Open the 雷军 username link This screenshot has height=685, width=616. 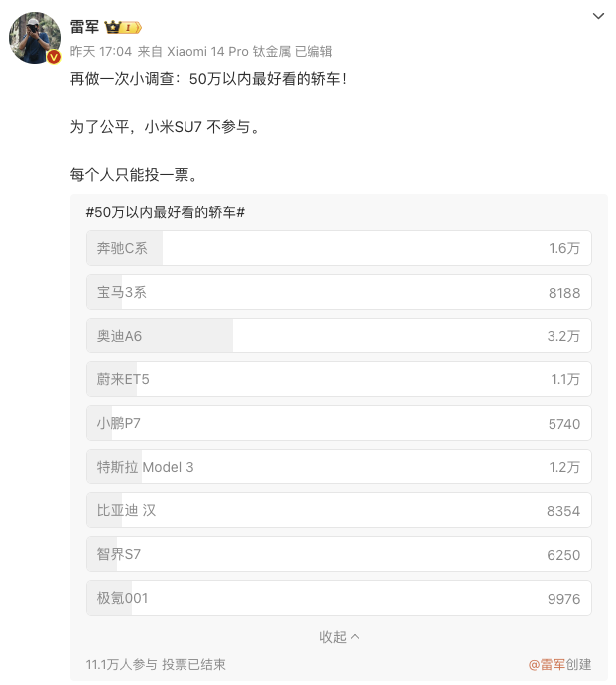pos(84,27)
